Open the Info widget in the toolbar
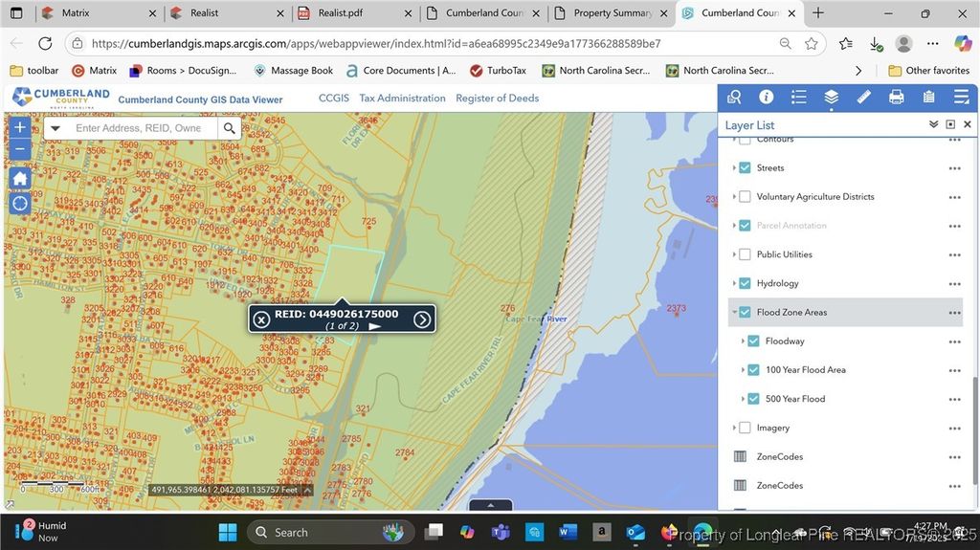 [766, 98]
